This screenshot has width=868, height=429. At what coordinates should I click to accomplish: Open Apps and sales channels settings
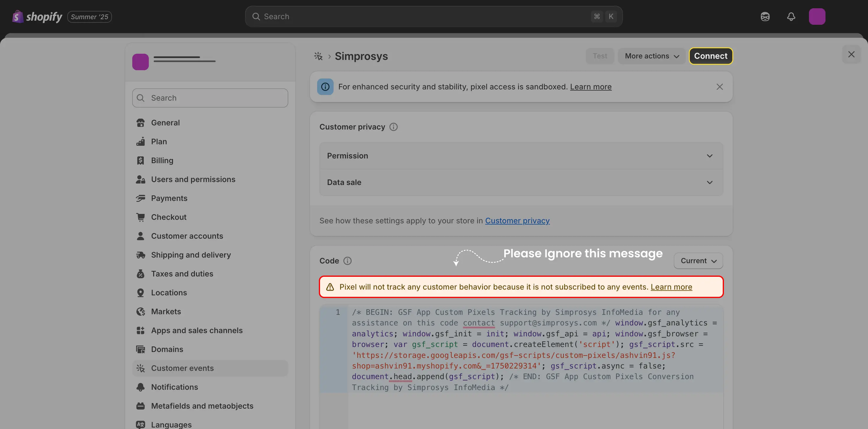tap(210, 330)
